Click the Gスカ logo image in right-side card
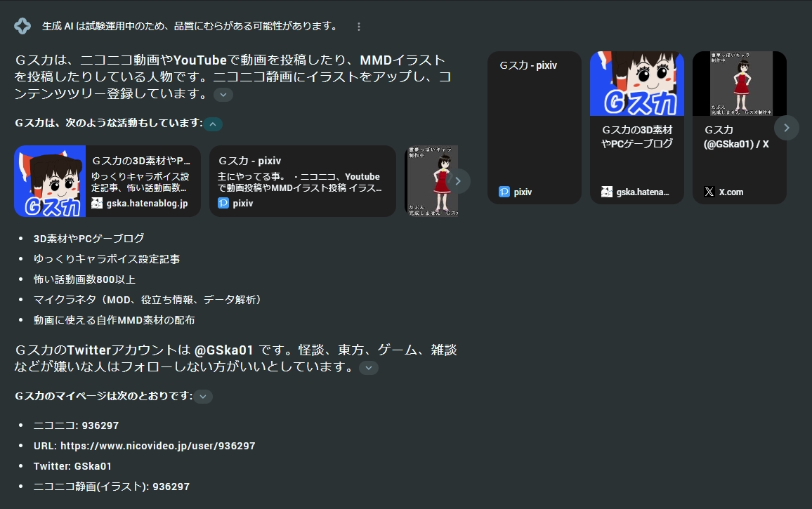 point(637,84)
